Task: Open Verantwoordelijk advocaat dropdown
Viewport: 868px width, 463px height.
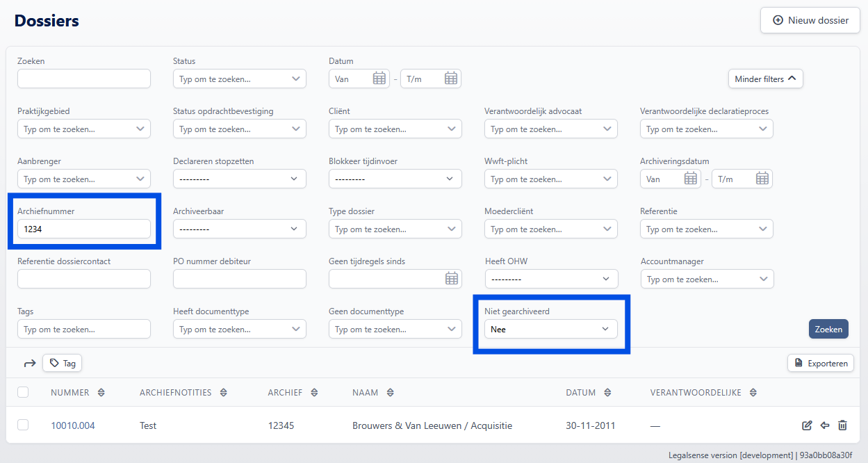Action: [x=551, y=129]
